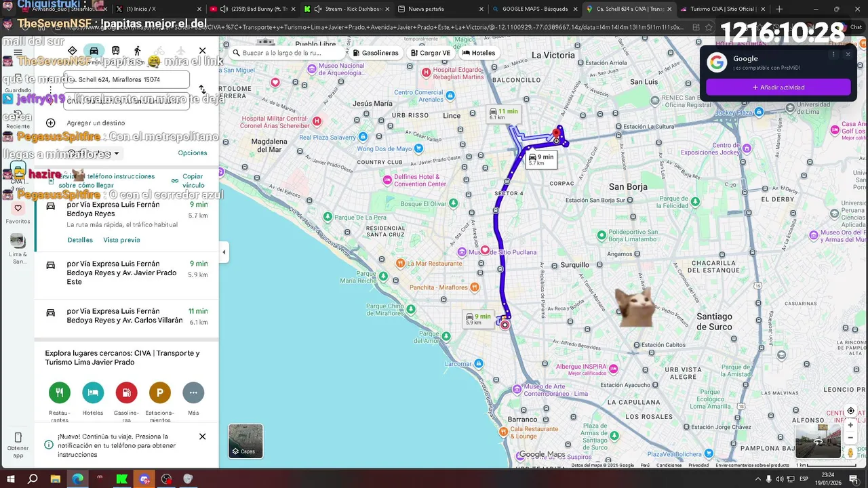Open Vista previa of the route
The width and height of the screenshot is (868, 488).
[x=121, y=240]
